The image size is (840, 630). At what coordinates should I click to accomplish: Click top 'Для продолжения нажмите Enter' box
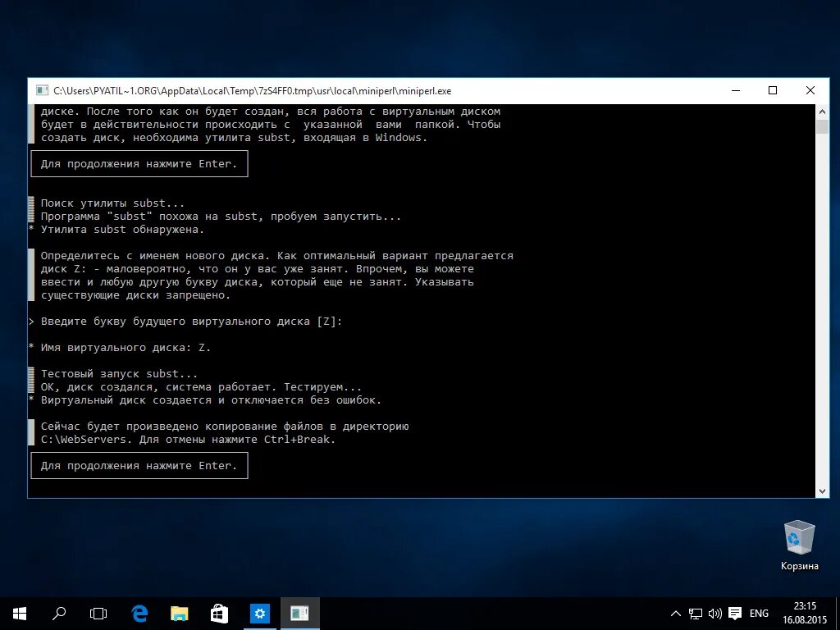139,164
